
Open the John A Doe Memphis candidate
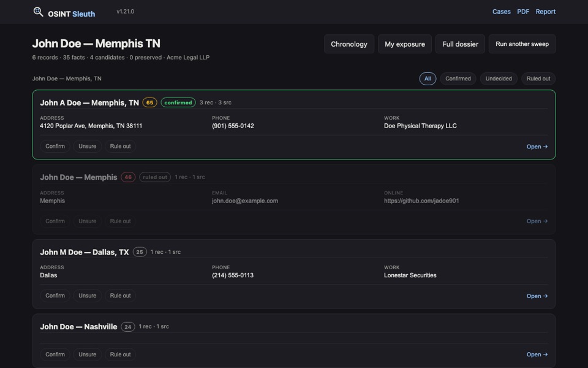coord(537,147)
